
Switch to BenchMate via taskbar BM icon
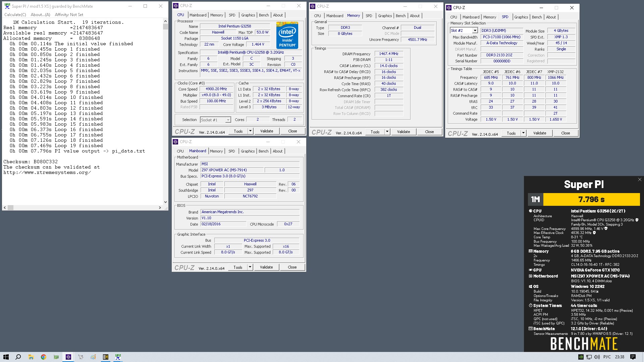[x=105, y=357]
